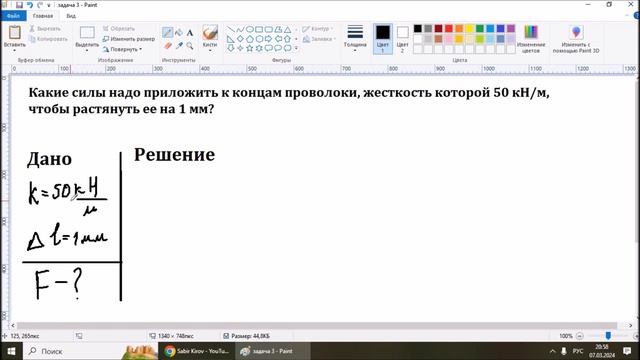Click the zoom slider handle in status bar
The height and width of the screenshot is (360, 640).
(608, 336)
